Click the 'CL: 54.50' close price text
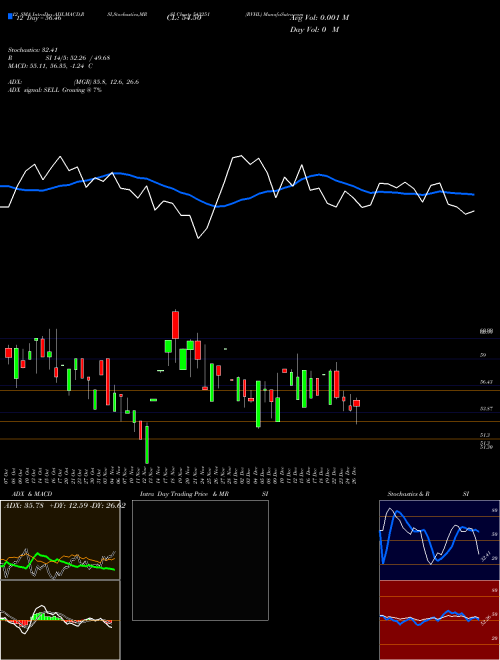The height and width of the screenshot is (660, 500). 184,18
